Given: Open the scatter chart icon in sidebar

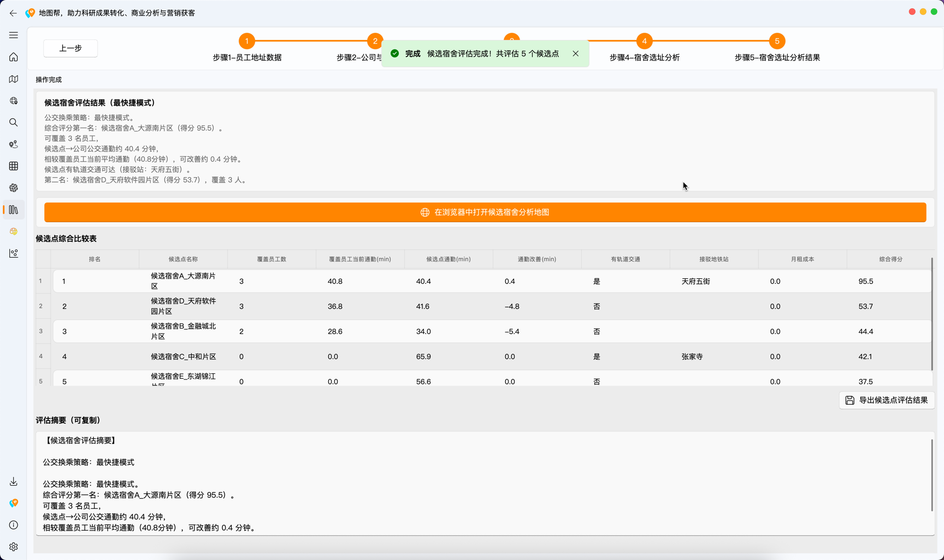Looking at the screenshot, I should click(14, 253).
